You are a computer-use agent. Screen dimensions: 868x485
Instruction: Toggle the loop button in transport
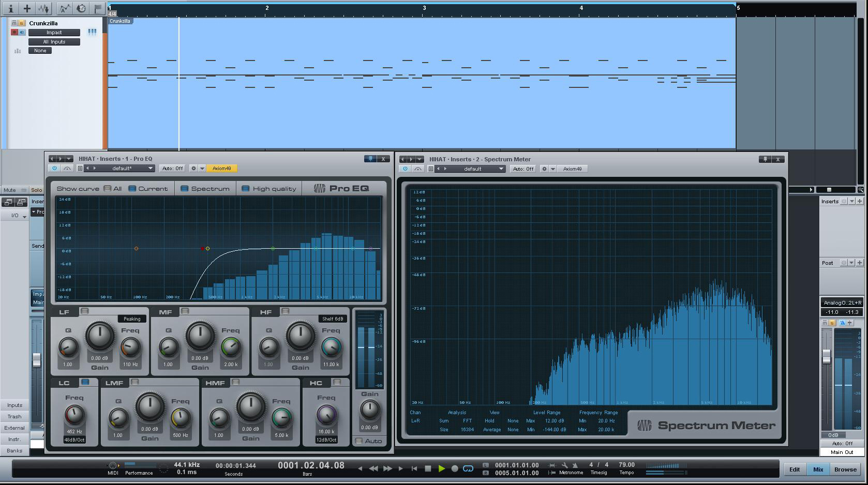point(468,468)
